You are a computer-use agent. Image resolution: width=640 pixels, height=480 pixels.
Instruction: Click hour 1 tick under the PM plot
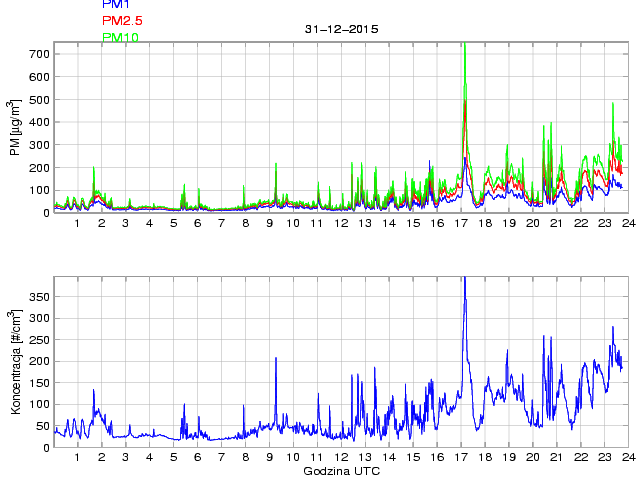coord(78,222)
